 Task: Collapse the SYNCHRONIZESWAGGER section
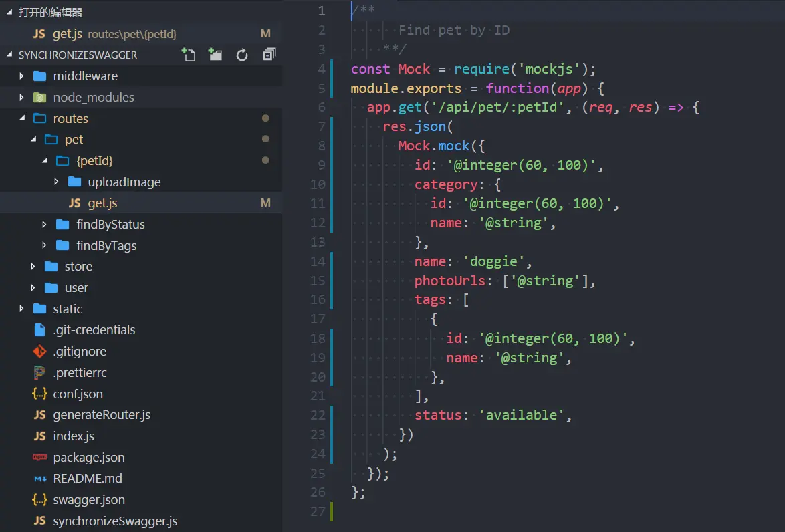9,55
